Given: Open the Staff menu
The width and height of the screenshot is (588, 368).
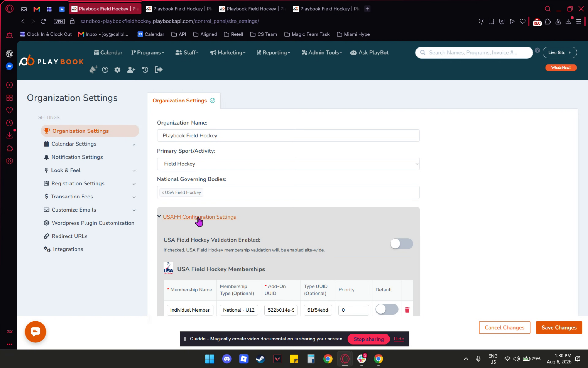Looking at the screenshot, I should pos(187,52).
